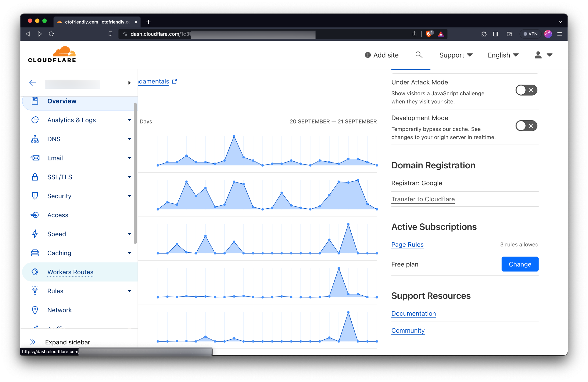The image size is (588, 382).
Task: Enable Under Attack Mode toggle
Action: [x=526, y=90]
